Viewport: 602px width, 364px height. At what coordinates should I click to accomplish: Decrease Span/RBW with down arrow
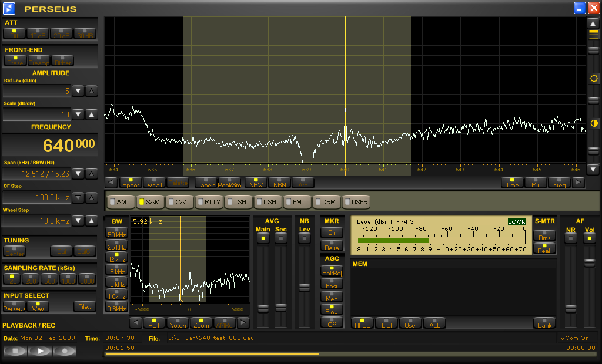(x=78, y=174)
